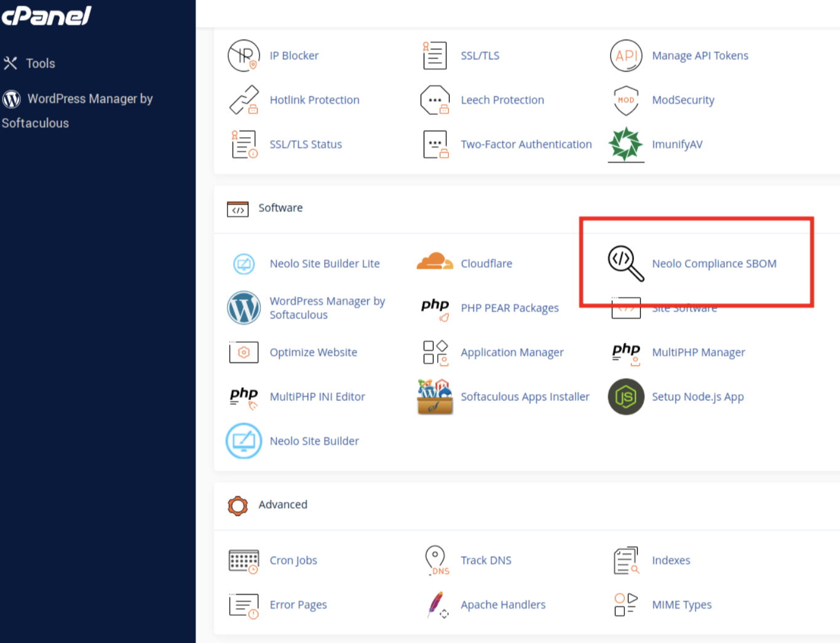Click the cPanel logo
The image size is (840, 643).
46,15
